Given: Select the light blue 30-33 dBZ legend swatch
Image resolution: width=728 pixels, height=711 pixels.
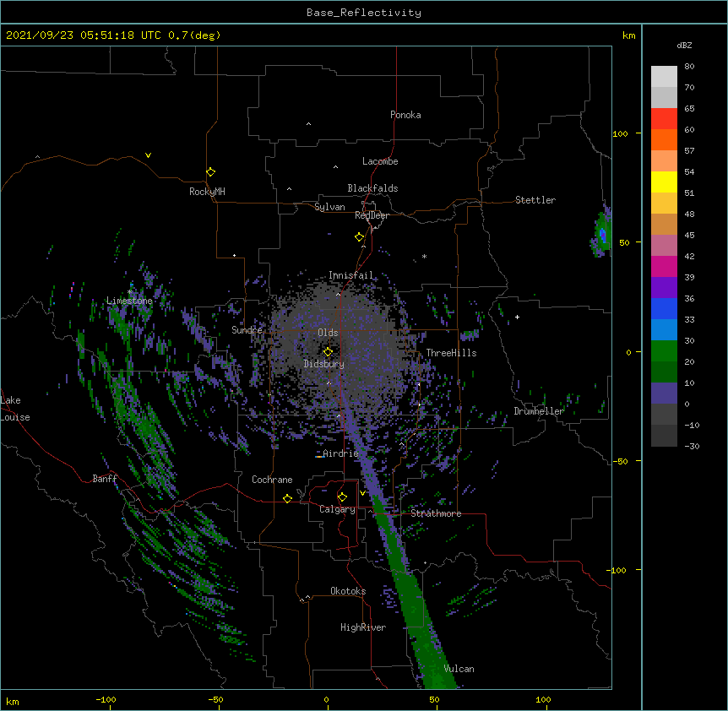Looking at the screenshot, I should 664,330.
